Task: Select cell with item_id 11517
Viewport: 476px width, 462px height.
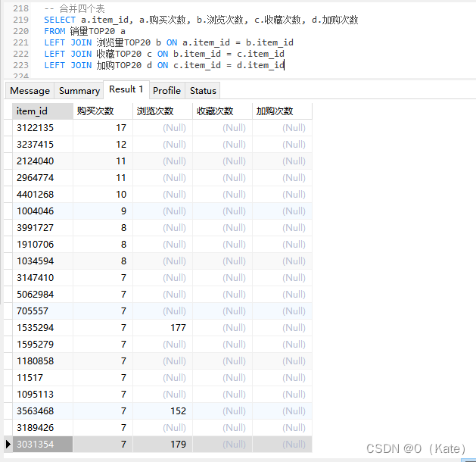Action: [x=42, y=378]
